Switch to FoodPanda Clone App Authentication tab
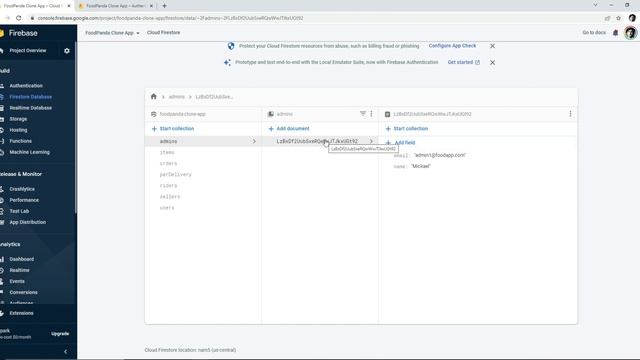 point(115,6)
